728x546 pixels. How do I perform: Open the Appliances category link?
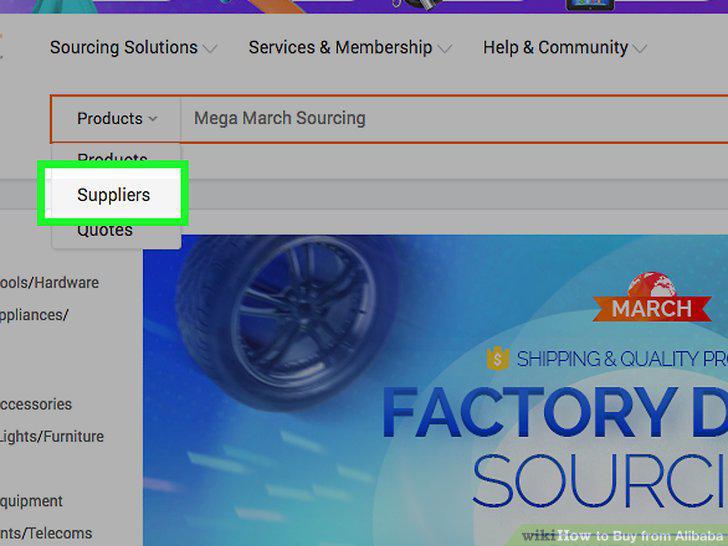[x=34, y=315]
